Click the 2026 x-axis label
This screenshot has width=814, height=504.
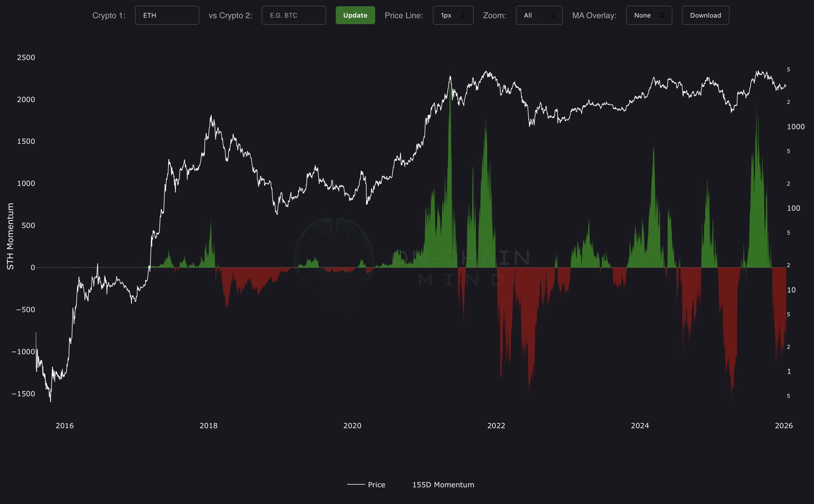(783, 426)
